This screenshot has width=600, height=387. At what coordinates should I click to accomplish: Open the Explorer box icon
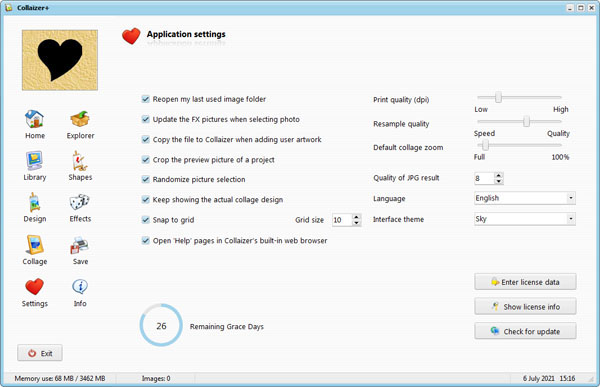80,119
